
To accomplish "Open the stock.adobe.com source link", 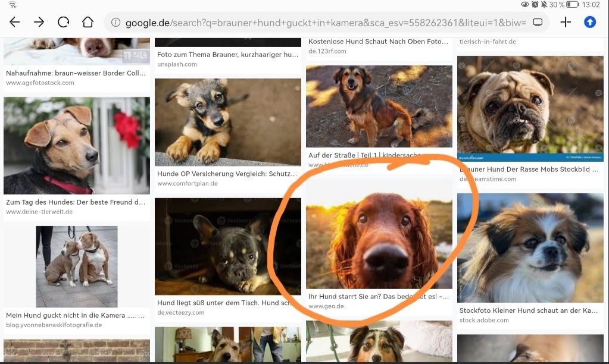I will pyautogui.click(x=484, y=320).
